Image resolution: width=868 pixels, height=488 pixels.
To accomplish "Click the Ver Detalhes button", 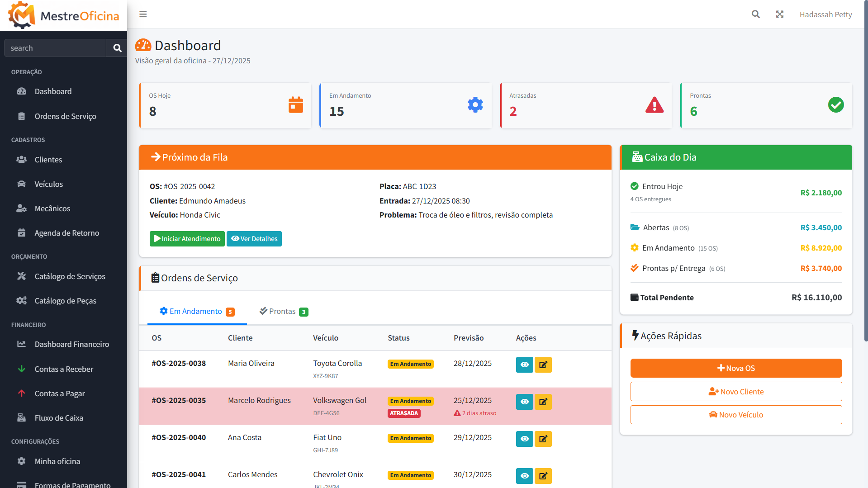I will pos(254,239).
